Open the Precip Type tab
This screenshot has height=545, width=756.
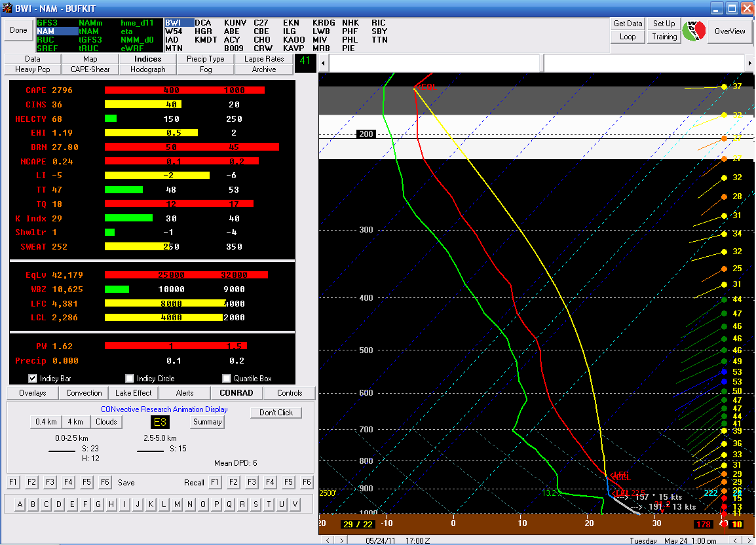pyautogui.click(x=206, y=59)
